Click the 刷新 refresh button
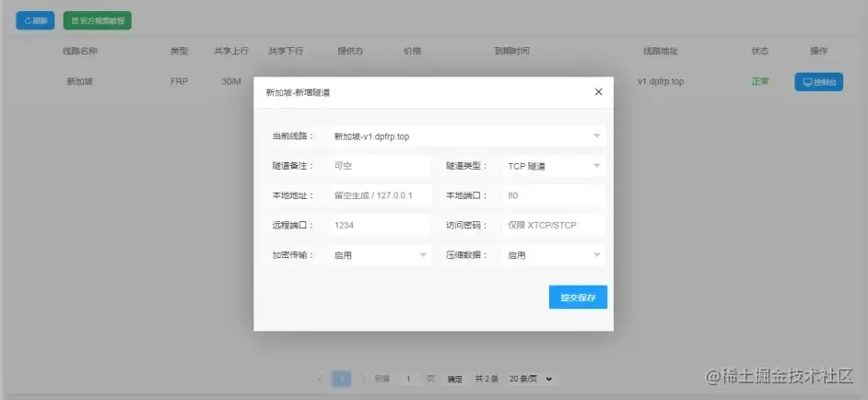This screenshot has width=868, height=400. (x=35, y=21)
